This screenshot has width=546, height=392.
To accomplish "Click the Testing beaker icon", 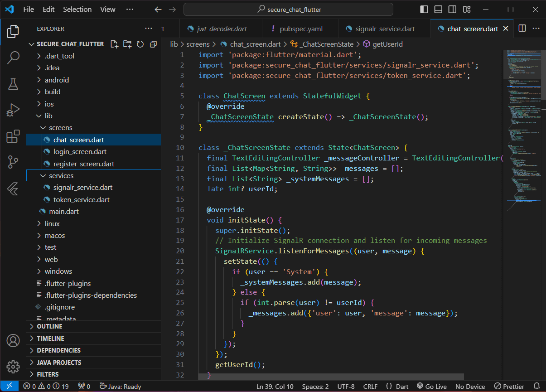I will point(13,83).
